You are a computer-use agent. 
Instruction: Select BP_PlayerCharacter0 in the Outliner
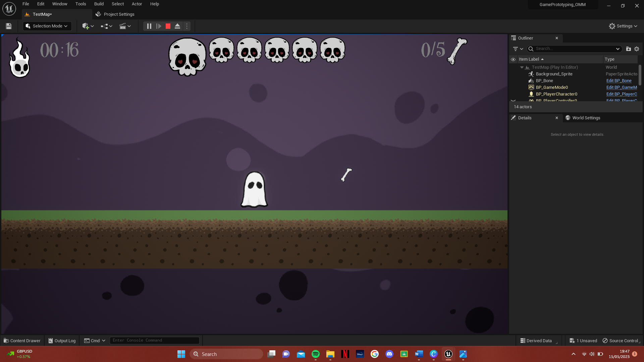point(556,94)
